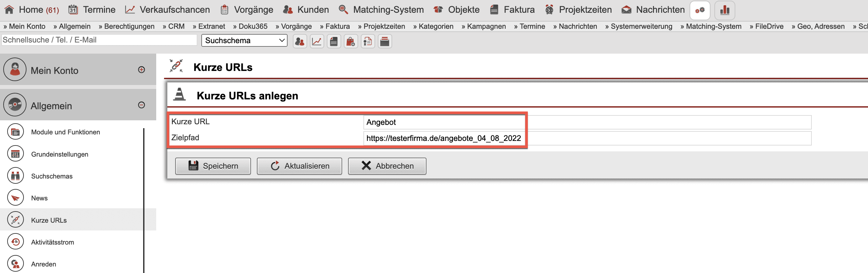Click the customers quick-access toolbar icon
Image resolution: width=868 pixels, height=273 pixels.
pyautogui.click(x=300, y=42)
